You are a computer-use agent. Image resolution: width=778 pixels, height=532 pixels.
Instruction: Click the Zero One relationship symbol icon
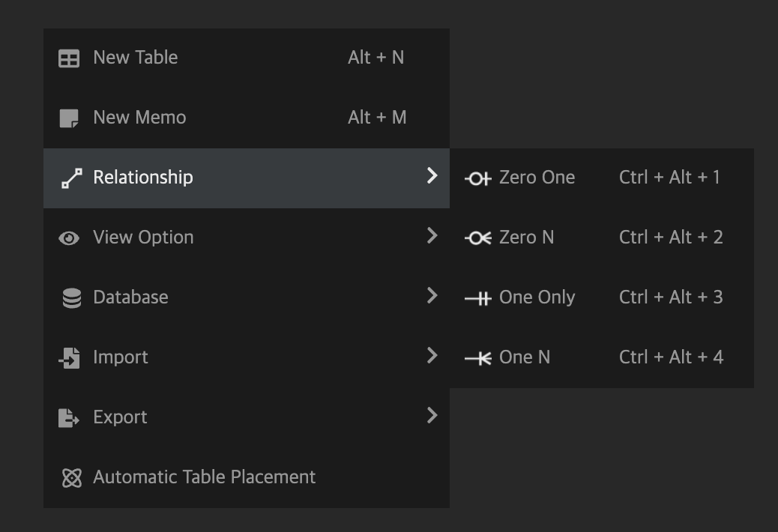477,178
